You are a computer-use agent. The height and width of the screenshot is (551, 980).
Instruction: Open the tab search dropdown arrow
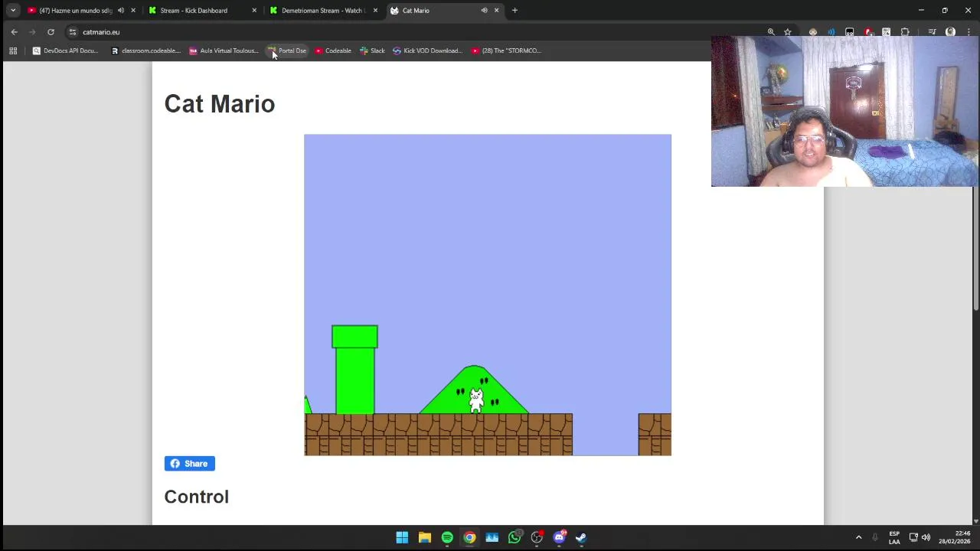point(13,11)
